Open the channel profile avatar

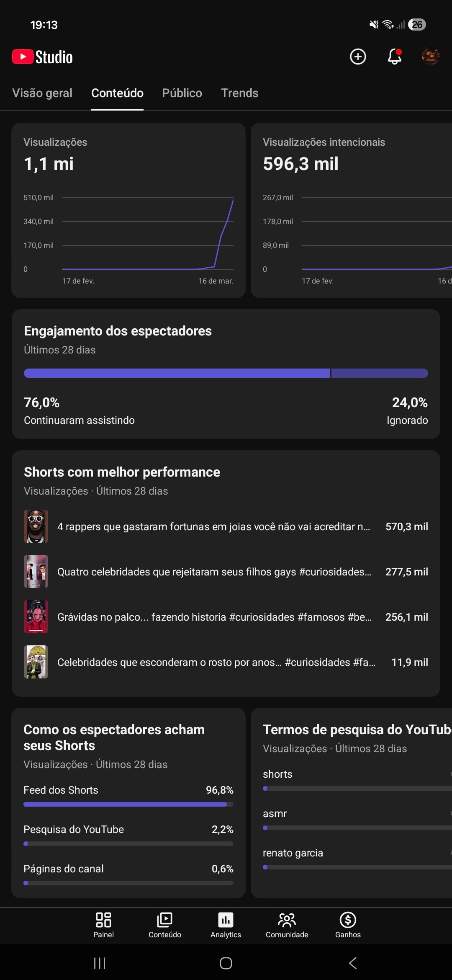[430, 57]
